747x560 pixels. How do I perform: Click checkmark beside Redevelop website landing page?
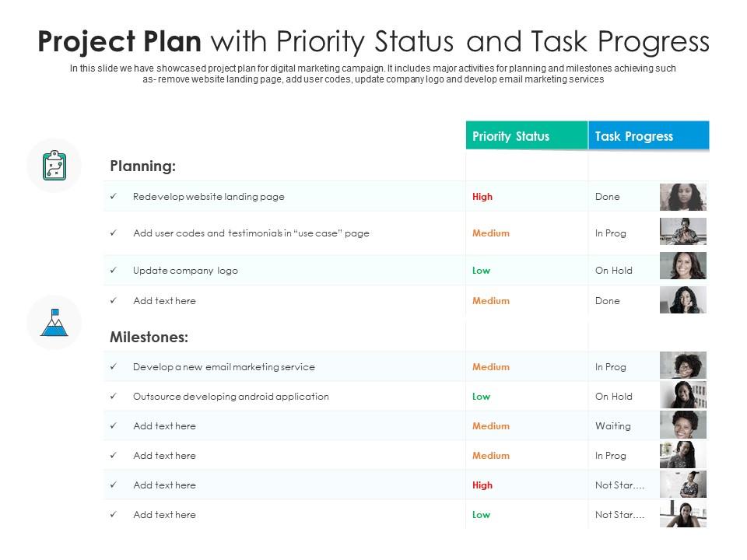114,197
